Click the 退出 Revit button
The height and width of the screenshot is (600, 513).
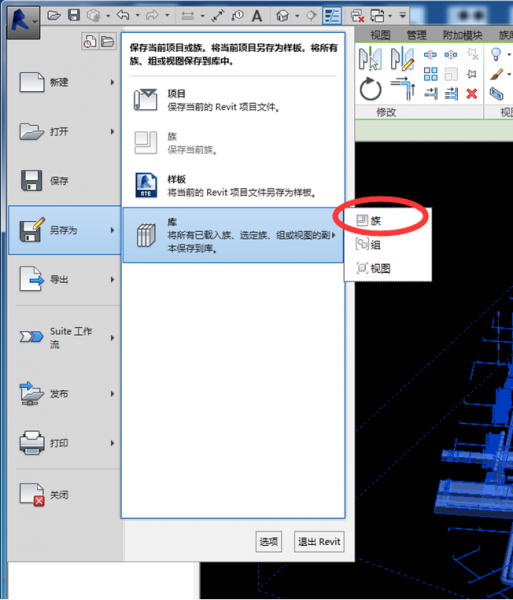point(319,541)
